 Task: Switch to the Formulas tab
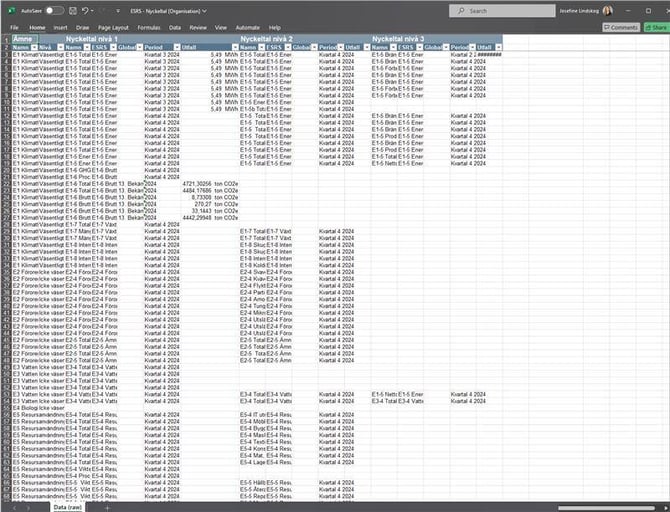149,28
